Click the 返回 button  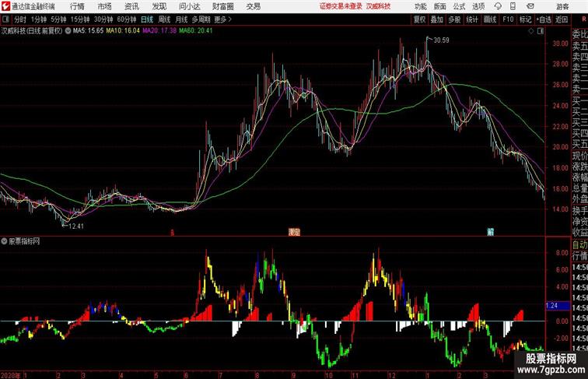tap(562, 19)
